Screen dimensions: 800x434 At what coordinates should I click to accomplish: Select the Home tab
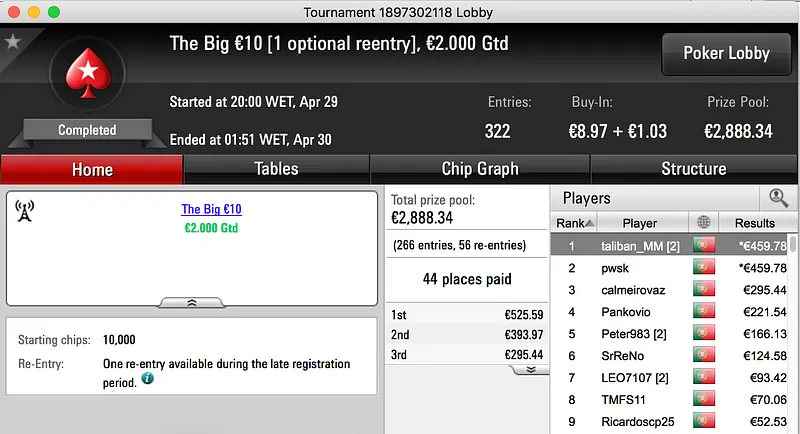(x=92, y=169)
